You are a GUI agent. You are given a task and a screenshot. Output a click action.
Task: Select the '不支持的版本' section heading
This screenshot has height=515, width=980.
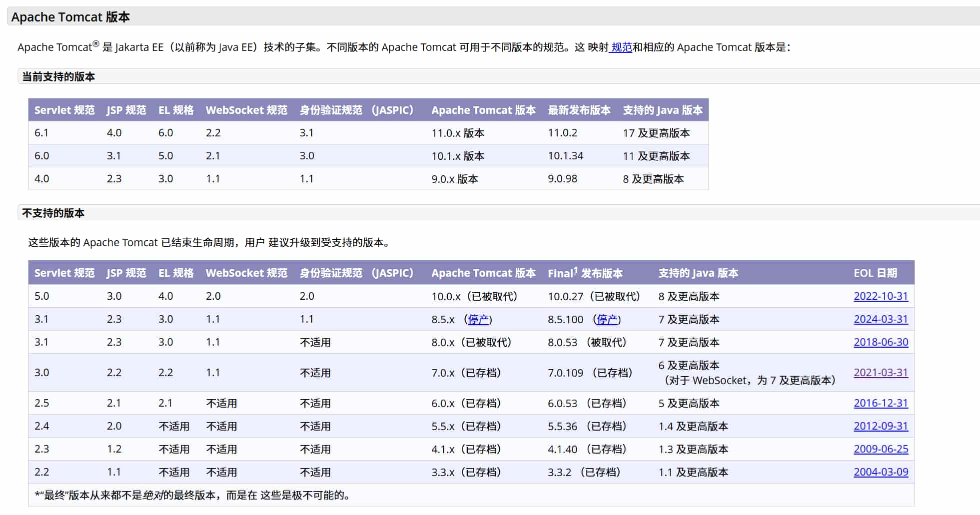[x=53, y=213]
